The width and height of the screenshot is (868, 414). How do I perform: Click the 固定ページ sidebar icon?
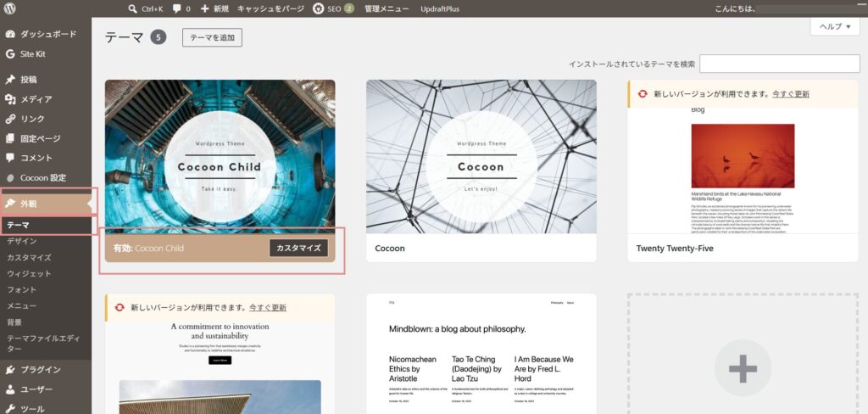click(x=10, y=138)
